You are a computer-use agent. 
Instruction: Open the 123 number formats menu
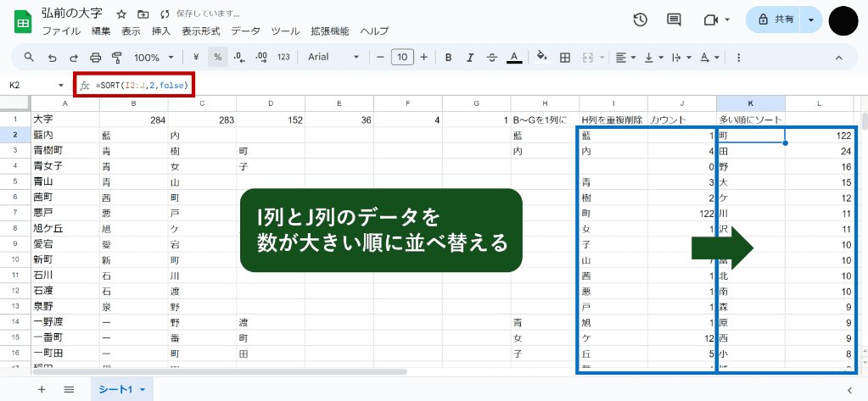point(284,57)
